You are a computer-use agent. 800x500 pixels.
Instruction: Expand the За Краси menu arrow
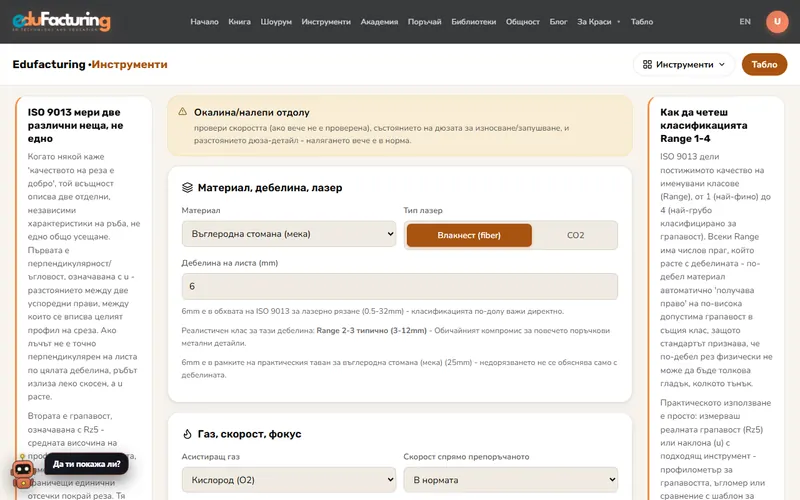point(619,22)
